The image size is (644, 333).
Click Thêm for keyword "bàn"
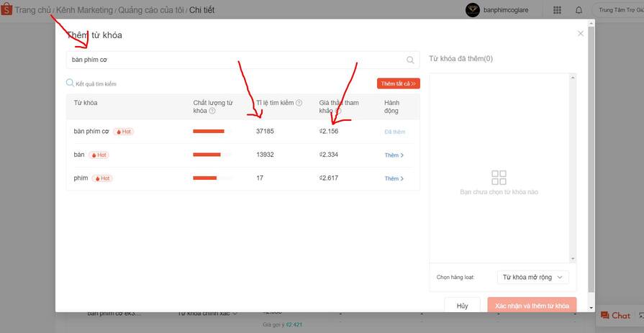click(394, 155)
